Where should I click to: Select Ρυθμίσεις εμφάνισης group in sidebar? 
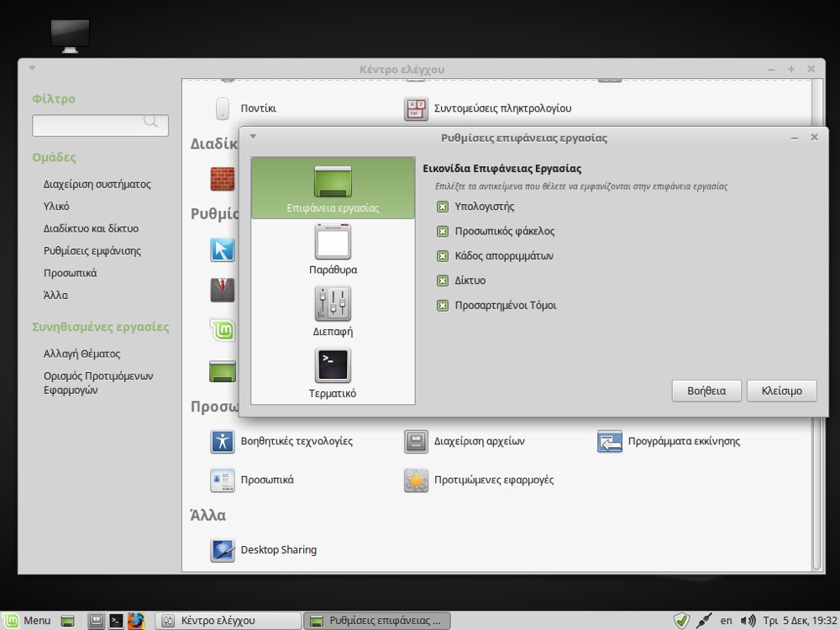point(92,251)
